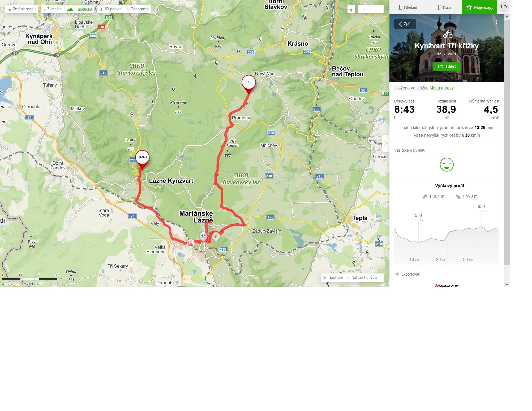
Task: Click the CÍL destination marker pin
Action: coord(249,84)
